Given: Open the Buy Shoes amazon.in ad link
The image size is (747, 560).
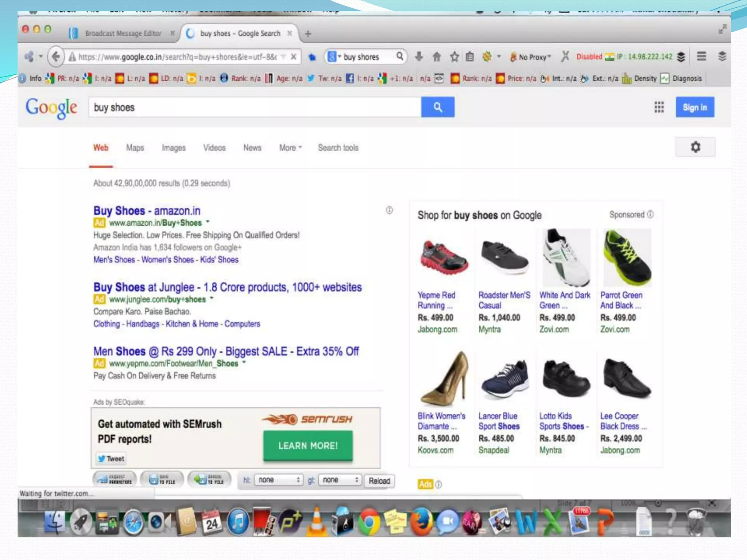Looking at the screenshot, I should (147, 211).
